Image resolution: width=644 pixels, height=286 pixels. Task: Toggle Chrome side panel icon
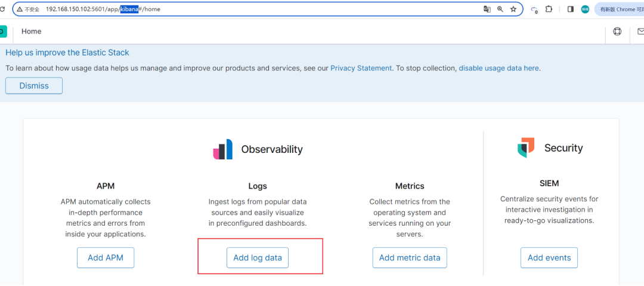(x=570, y=10)
